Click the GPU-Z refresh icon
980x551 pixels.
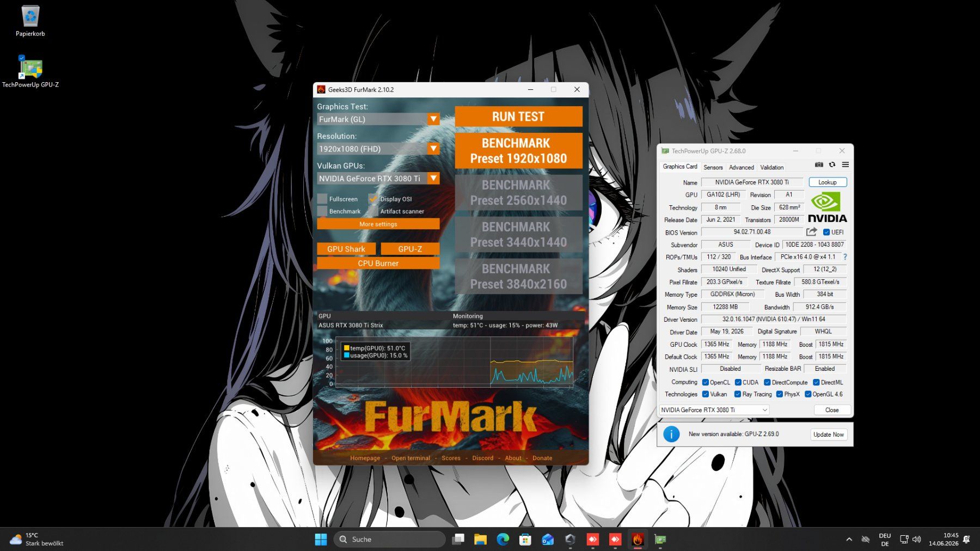tap(832, 164)
